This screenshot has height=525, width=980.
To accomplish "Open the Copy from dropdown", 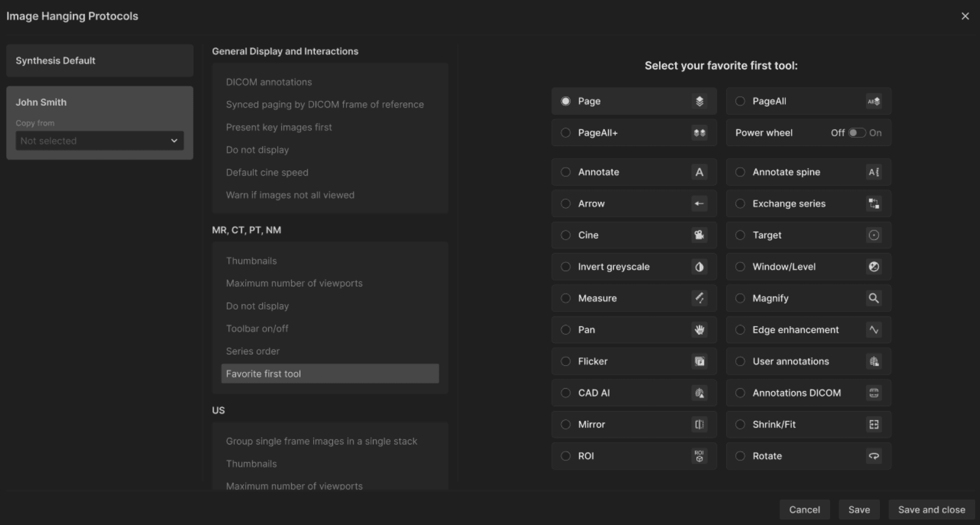I will tap(99, 141).
